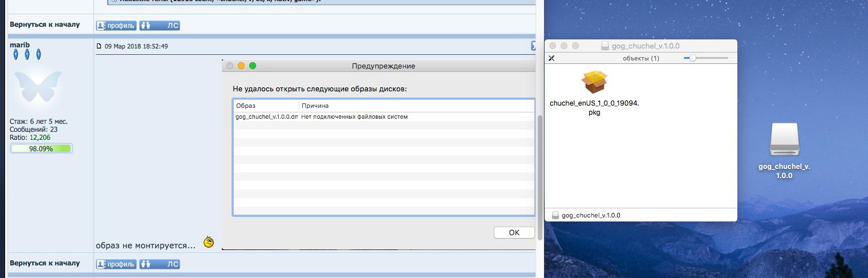Click the 98.09% ratio progress bar
This screenshot has width=868, height=278.
click(x=41, y=148)
